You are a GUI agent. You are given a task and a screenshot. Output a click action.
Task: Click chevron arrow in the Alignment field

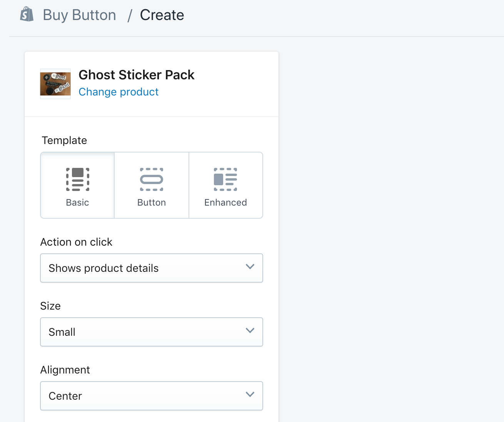click(250, 395)
